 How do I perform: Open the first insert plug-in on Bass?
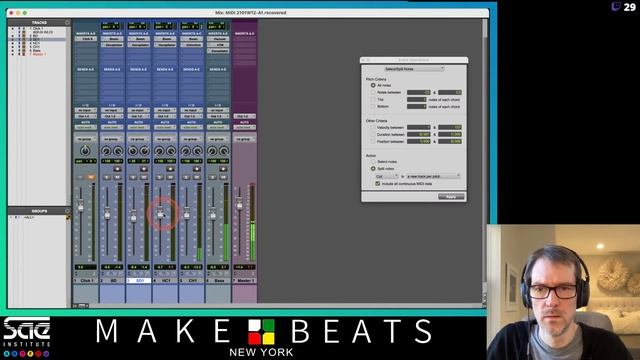[218, 39]
